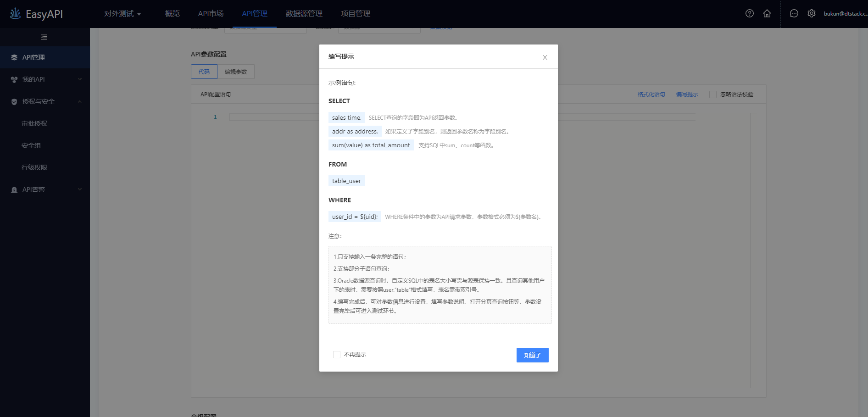Go to home via the house icon

[767, 14]
